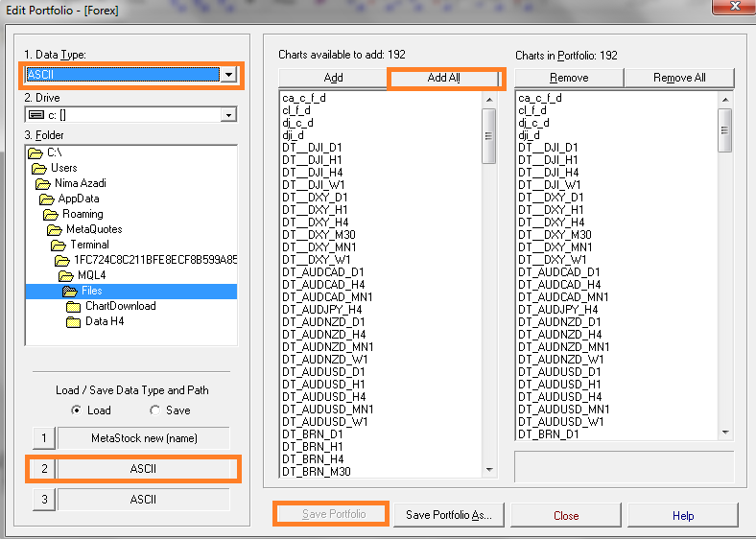Screen dimensions: 756x539
Task: Click preset number 2 button
Action: 44,469
